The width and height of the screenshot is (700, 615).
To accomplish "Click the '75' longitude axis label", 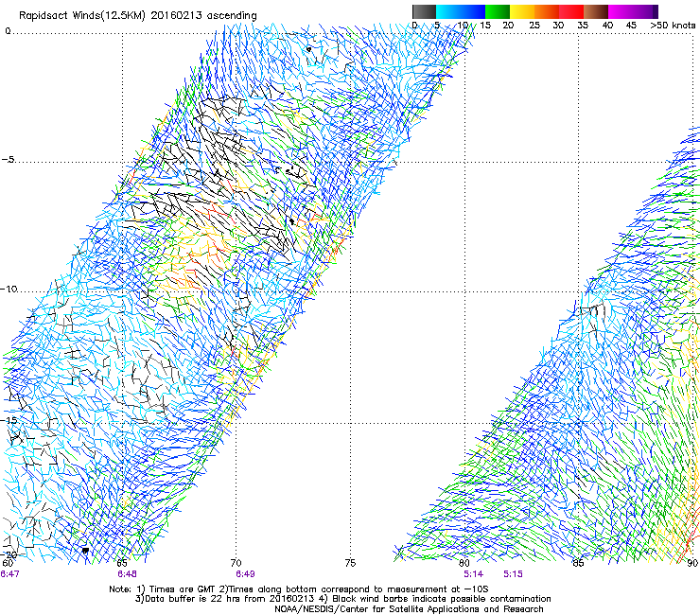I will pos(350,563).
